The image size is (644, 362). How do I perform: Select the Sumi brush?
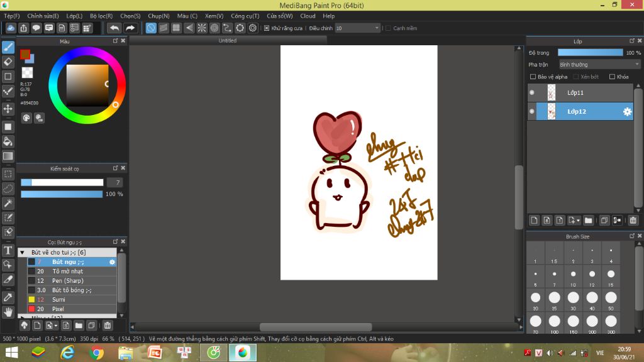pyautogui.click(x=72, y=300)
